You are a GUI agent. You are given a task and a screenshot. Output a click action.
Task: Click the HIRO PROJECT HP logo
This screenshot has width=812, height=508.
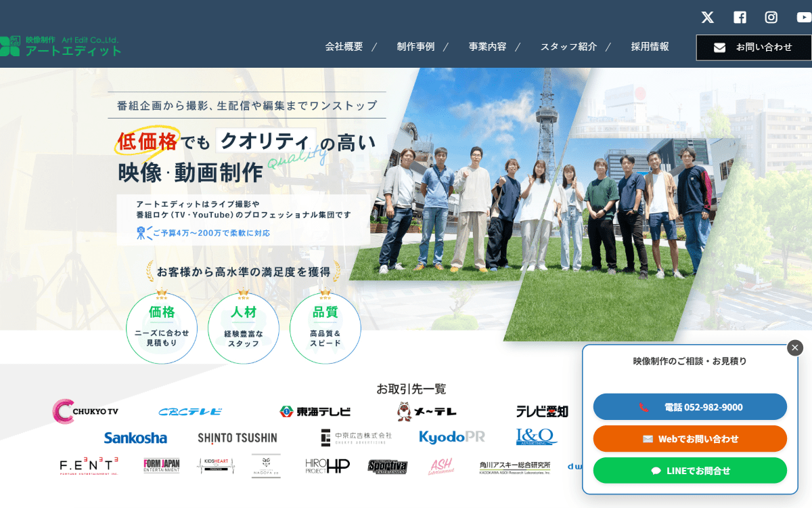tap(328, 465)
